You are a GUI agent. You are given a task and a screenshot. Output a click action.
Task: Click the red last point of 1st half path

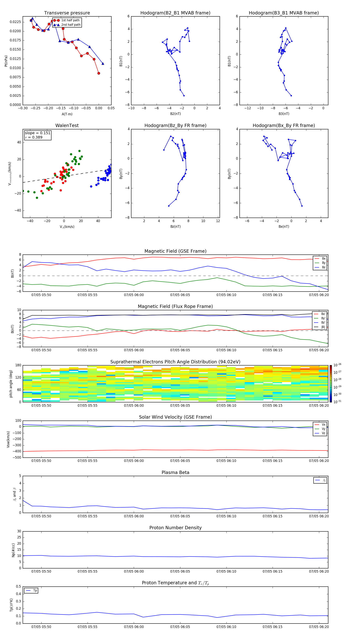99,73
